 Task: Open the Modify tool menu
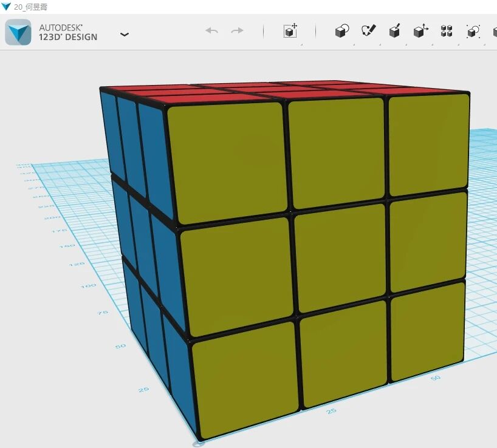click(420, 31)
